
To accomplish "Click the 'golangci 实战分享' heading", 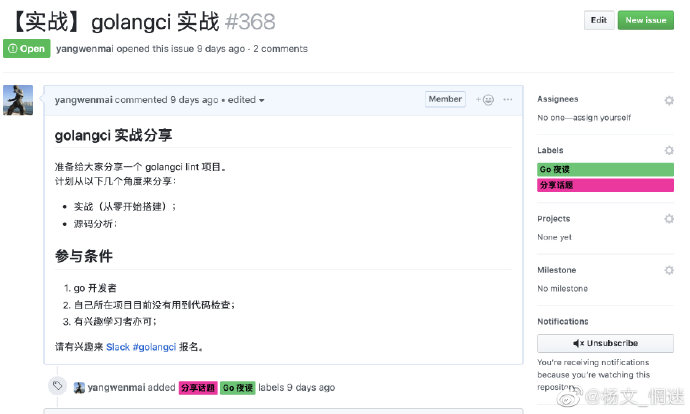I will pyautogui.click(x=114, y=135).
